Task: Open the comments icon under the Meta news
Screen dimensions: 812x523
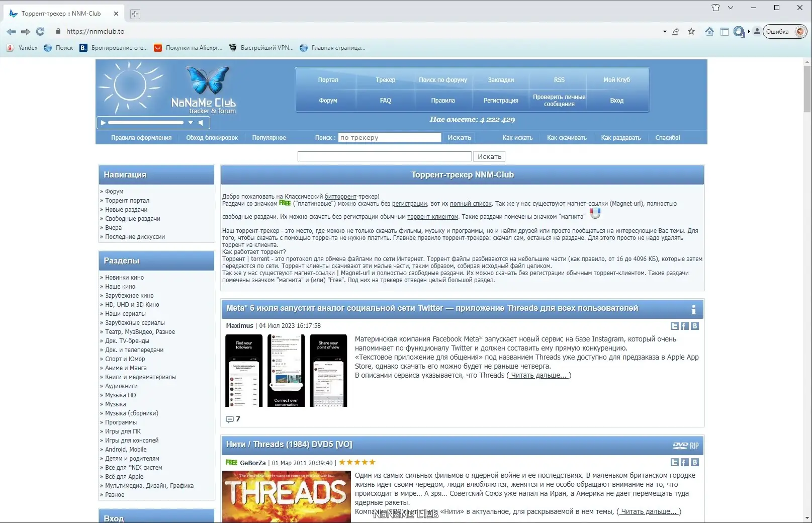Action: click(x=230, y=419)
